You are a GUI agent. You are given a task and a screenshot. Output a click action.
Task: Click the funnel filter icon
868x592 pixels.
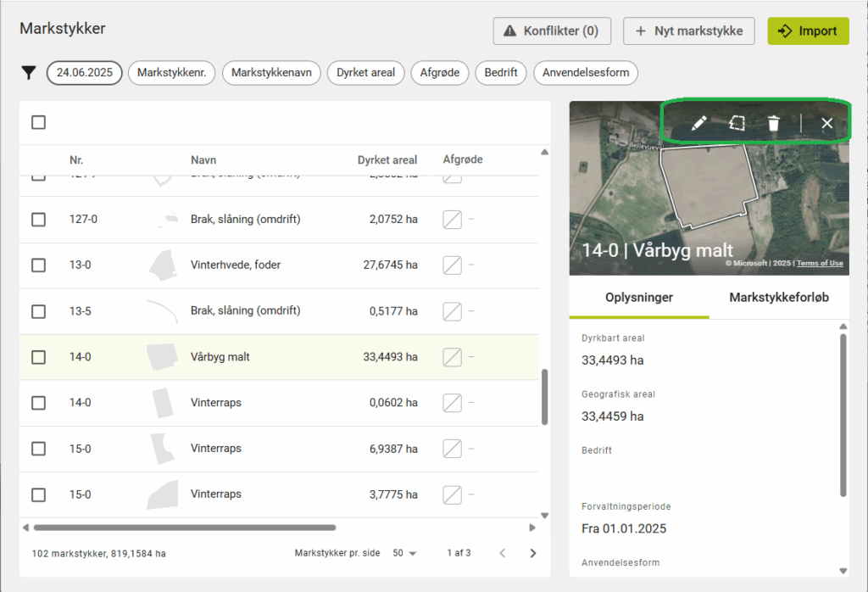point(29,73)
